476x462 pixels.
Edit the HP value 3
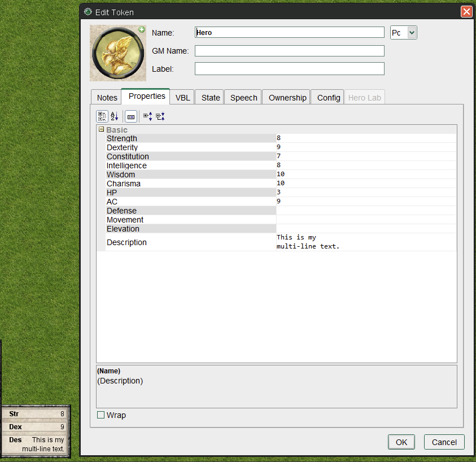[x=366, y=193]
